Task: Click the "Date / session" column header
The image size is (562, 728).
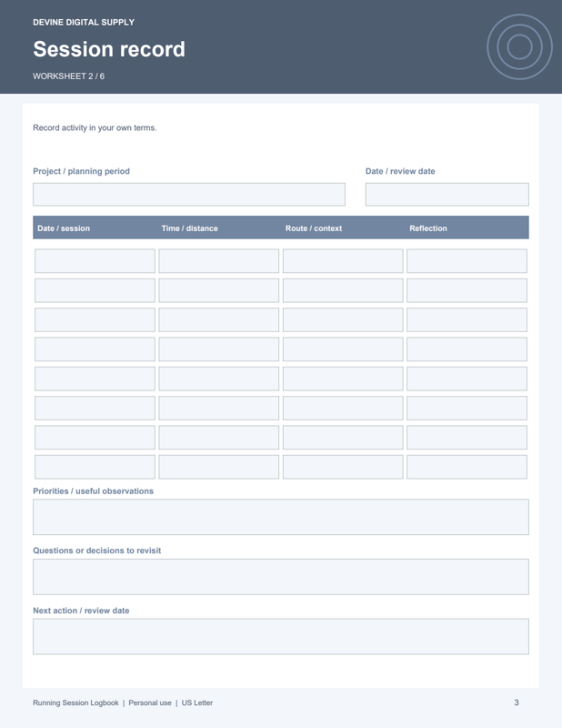Action: click(x=64, y=228)
